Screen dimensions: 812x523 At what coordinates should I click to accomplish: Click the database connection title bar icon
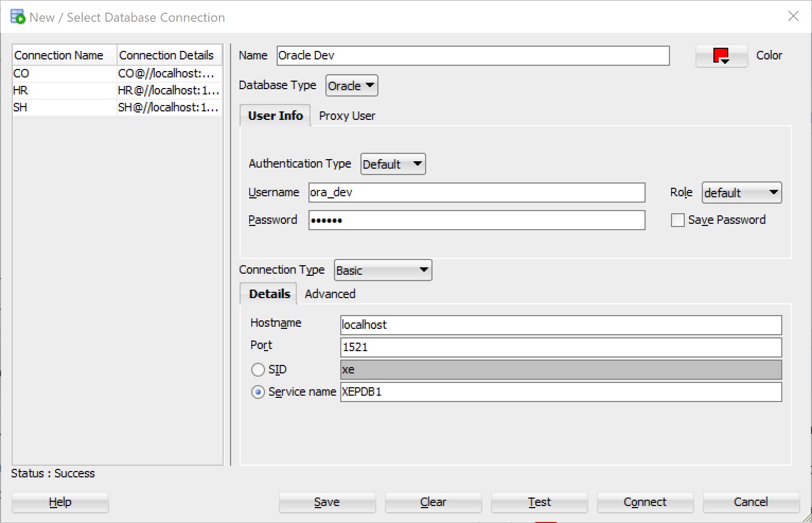pos(17,17)
